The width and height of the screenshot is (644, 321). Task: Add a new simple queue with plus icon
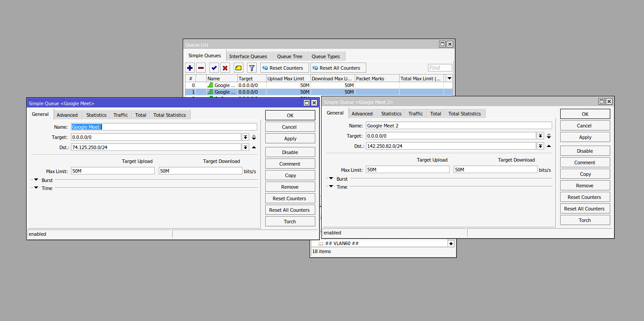click(x=190, y=68)
